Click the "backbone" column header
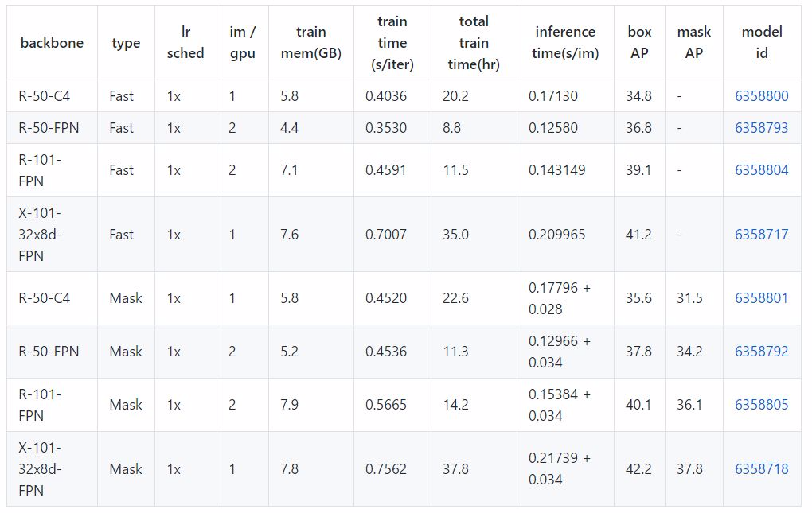The height and width of the screenshot is (513, 812). click(52, 43)
